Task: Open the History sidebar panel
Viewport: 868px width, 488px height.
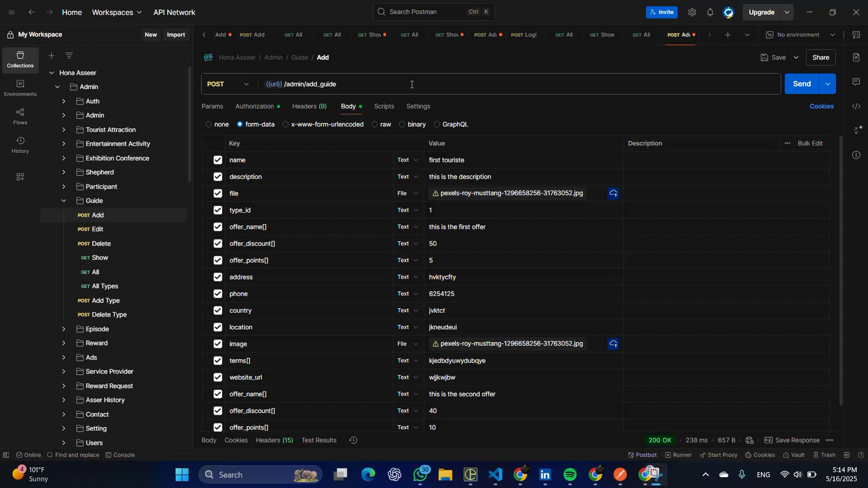Action: coord(20,145)
